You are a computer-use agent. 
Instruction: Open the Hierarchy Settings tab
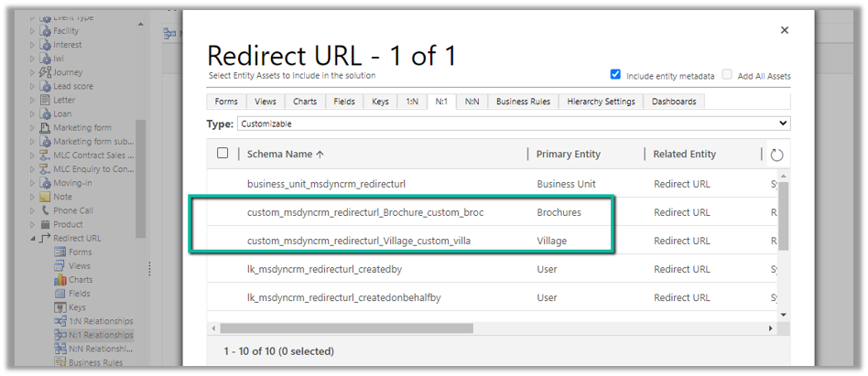point(601,102)
